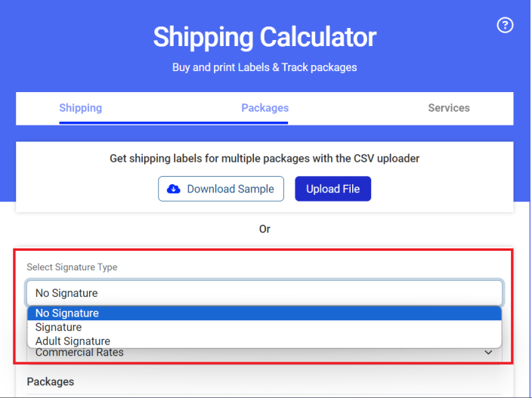532x398 pixels.
Task: Open the Commercial Rates dropdown
Action: point(264,353)
